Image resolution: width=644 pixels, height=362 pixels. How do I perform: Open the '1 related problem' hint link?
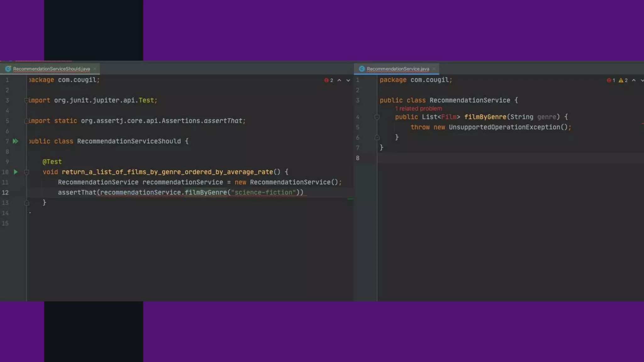[x=418, y=109]
